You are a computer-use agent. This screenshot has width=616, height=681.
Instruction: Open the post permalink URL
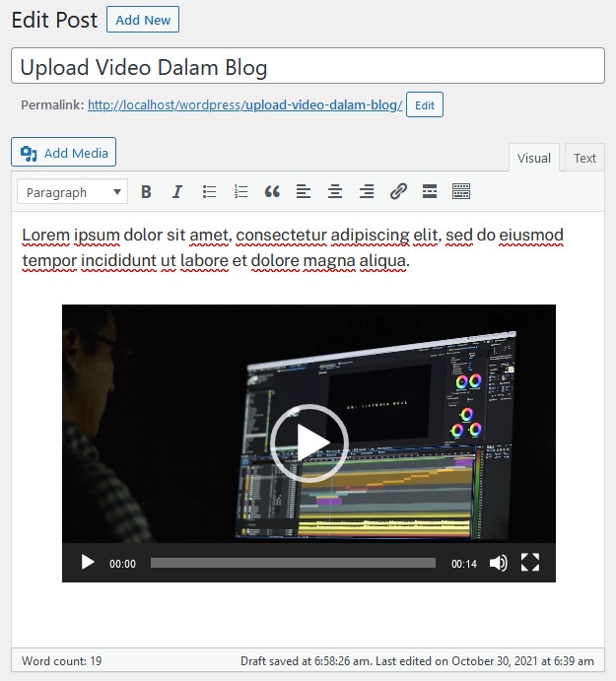(x=245, y=105)
